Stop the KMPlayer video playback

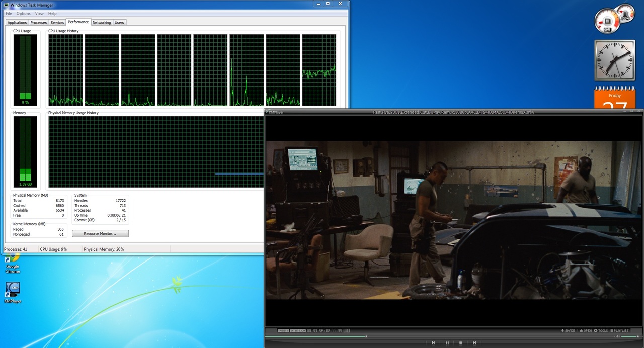coord(460,343)
